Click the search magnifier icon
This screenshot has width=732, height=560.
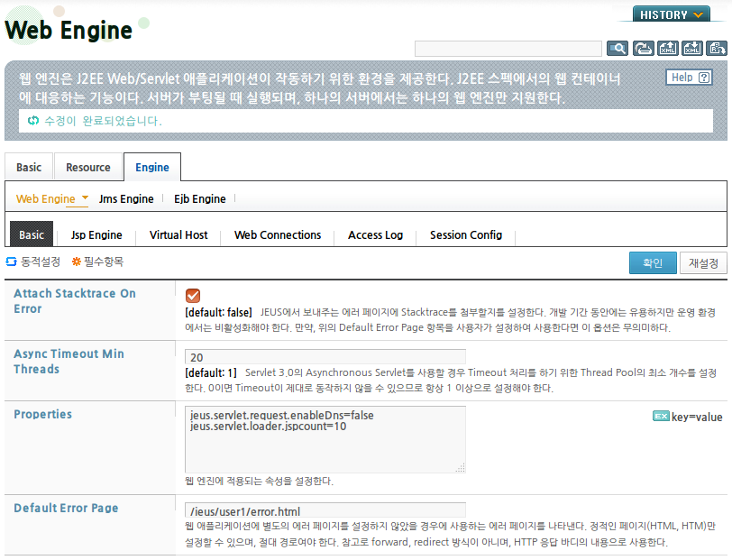[618, 48]
